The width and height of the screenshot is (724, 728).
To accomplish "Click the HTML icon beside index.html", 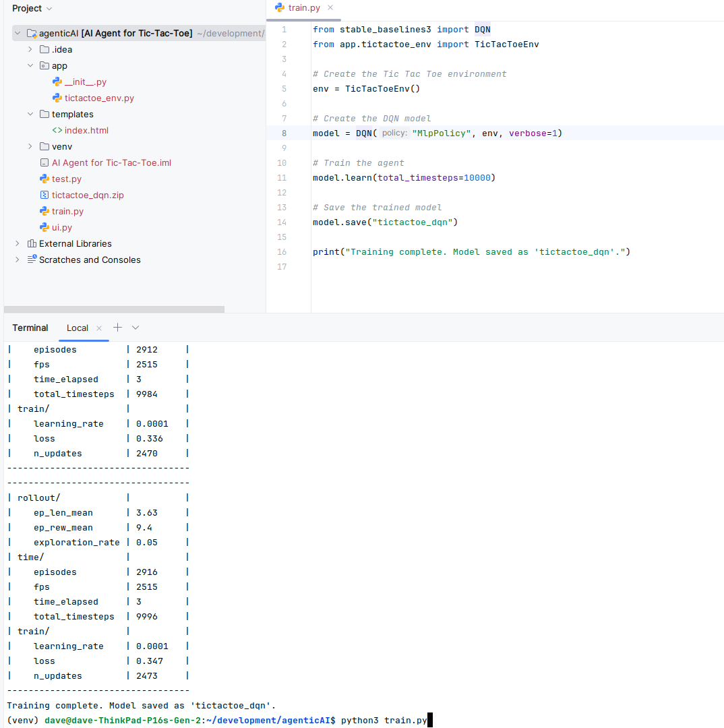I will [57, 131].
